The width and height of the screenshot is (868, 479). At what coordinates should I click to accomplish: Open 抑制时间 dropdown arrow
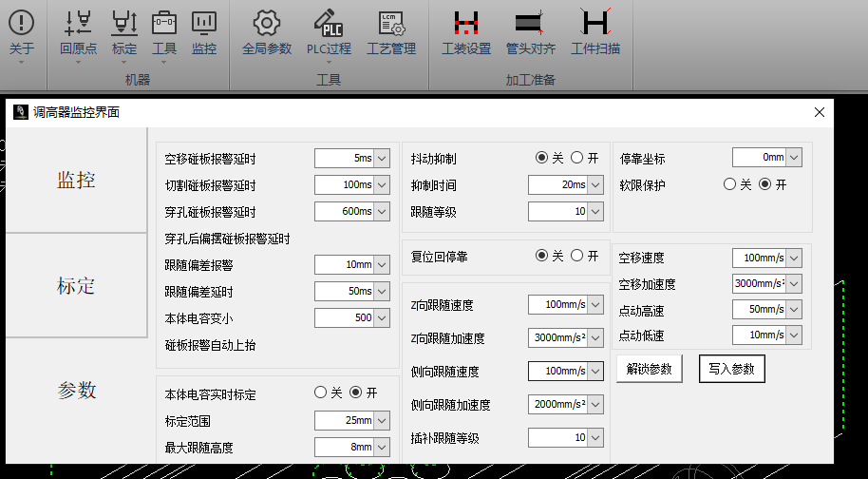595,184
